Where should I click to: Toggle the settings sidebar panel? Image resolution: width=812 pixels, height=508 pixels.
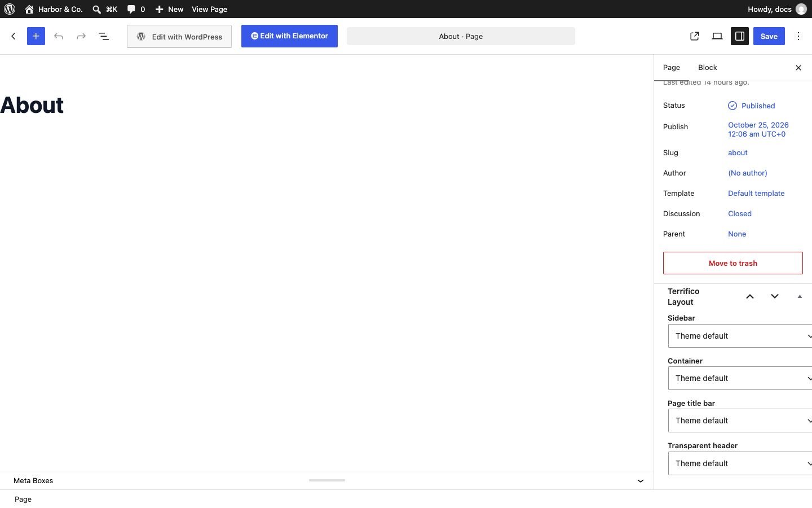point(740,36)
